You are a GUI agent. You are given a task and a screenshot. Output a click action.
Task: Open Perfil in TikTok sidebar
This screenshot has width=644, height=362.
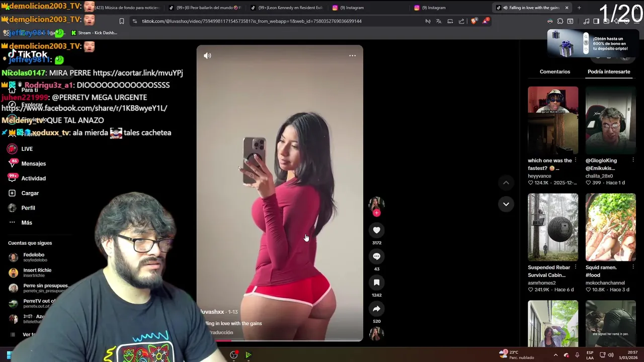pos(22,208)
